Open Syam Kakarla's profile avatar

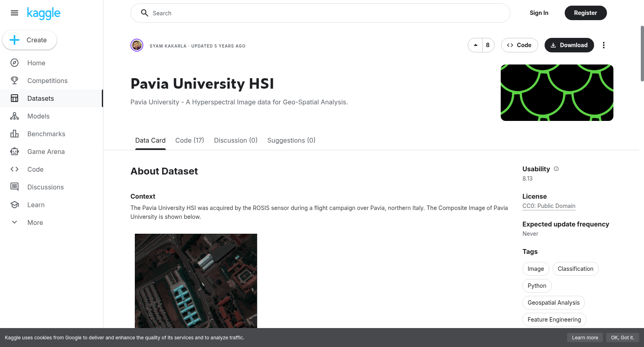pyautogui.click(x=137, y=45)
